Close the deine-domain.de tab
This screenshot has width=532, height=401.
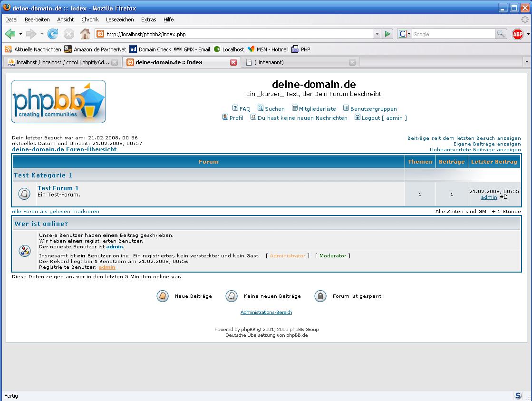(233, 62)
